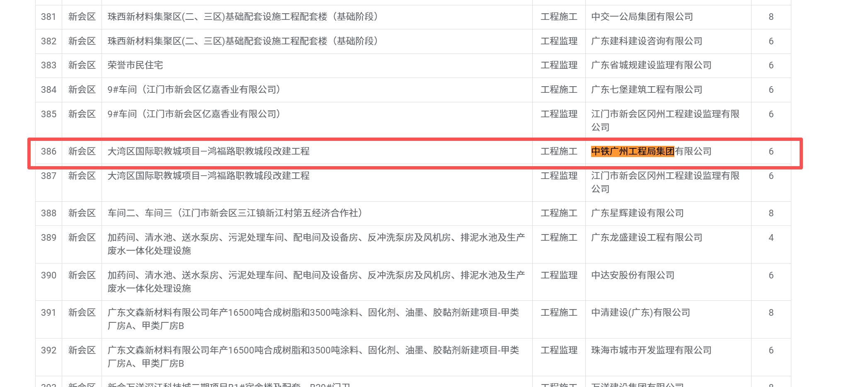Image resolution: width=868 pixels, height=387 pixels.
Task: Click project 9#车间 in row 384
Action: pos(194,90)
